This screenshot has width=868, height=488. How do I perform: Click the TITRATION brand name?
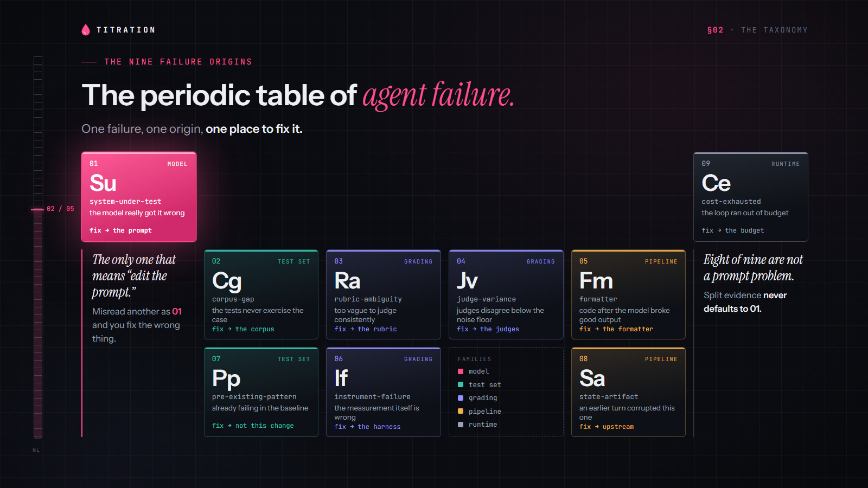pyautogui.click(x=126, y=30)
